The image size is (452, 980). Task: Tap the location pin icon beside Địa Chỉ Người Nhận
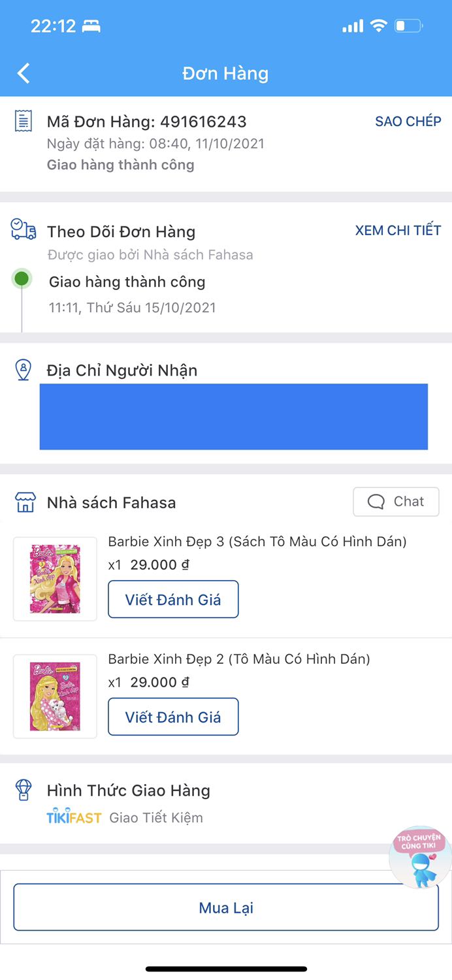pos(24,370)
